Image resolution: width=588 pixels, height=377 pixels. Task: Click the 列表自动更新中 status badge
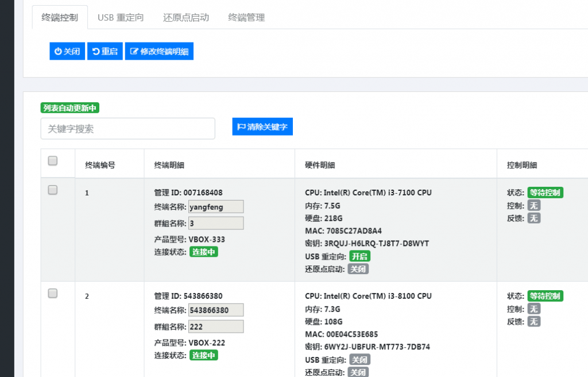[x=70, y=107]
